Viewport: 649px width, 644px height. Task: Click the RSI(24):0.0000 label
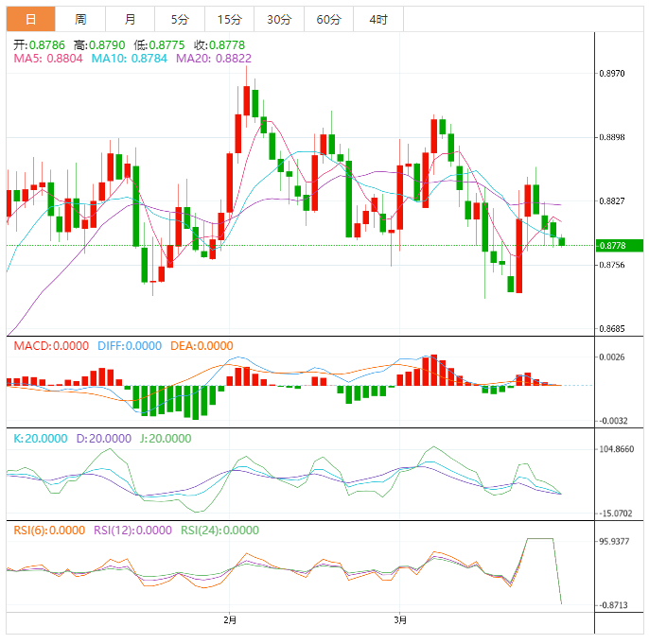pyautogui.click(x=219, y=531)
